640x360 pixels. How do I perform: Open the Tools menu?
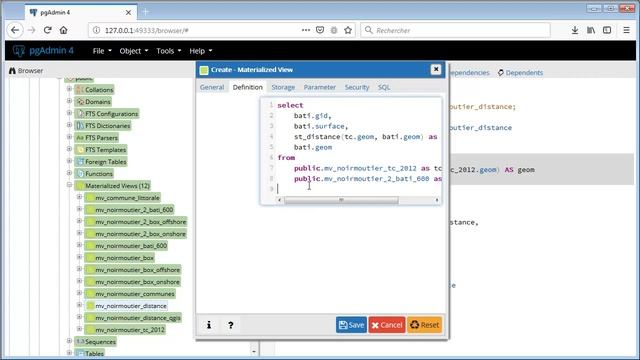coord(169,51)
